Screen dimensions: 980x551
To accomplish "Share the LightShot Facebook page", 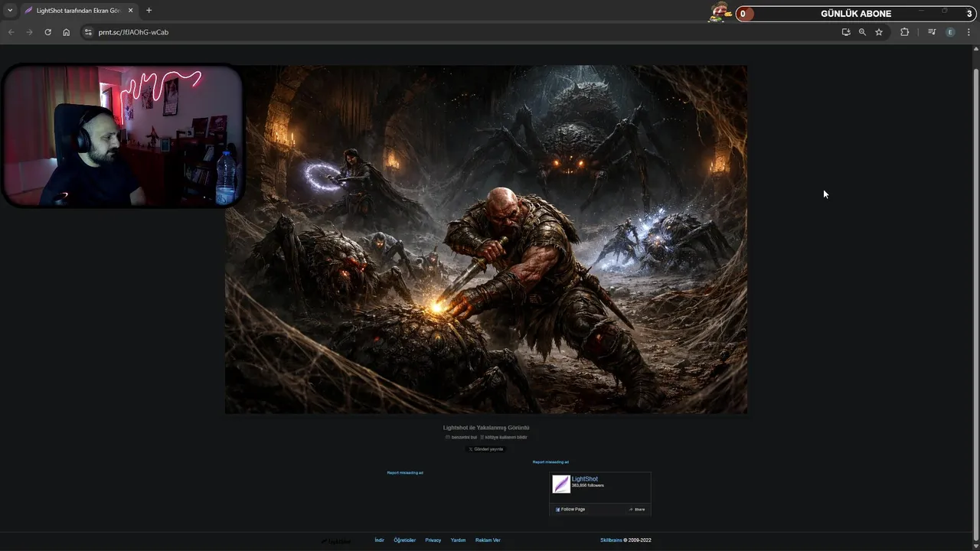I will pos(637,509).
